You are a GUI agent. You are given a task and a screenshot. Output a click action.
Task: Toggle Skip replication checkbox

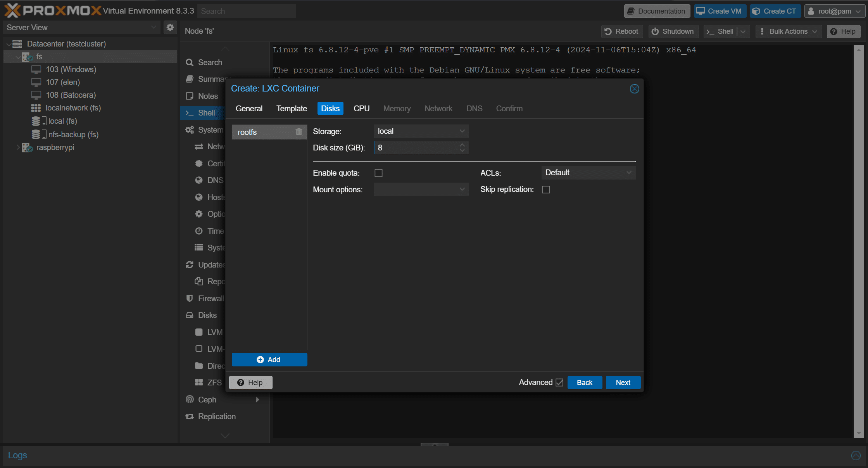click(x=546, y=189)
